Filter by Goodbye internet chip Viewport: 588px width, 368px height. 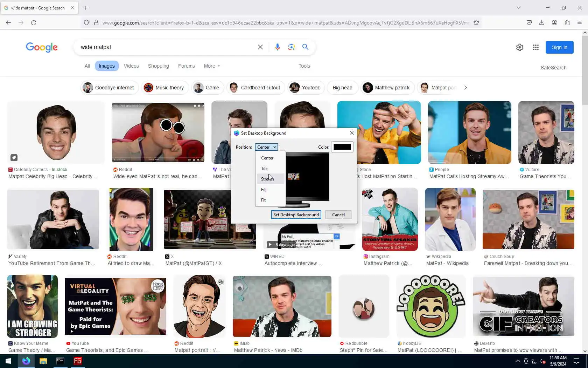110,88
